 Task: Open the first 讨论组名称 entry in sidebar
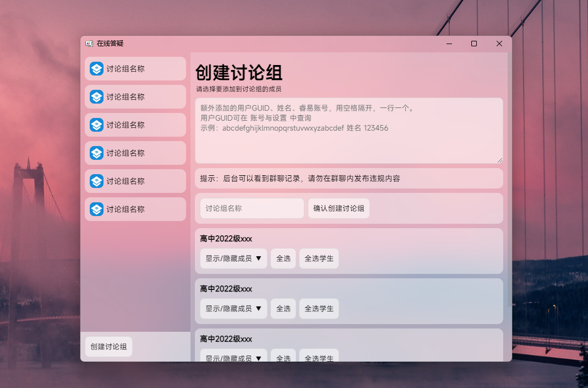(x=135, y=68)
